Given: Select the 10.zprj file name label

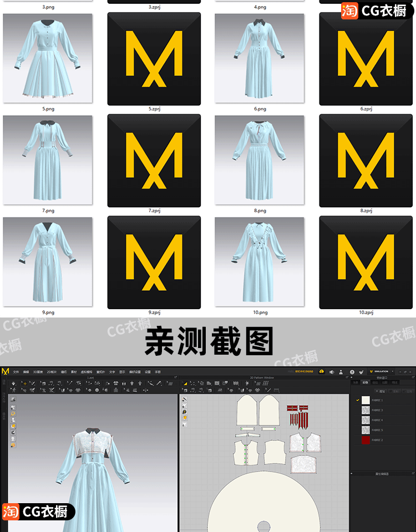Looking at the screenshot, I should [x=366, y=313].
